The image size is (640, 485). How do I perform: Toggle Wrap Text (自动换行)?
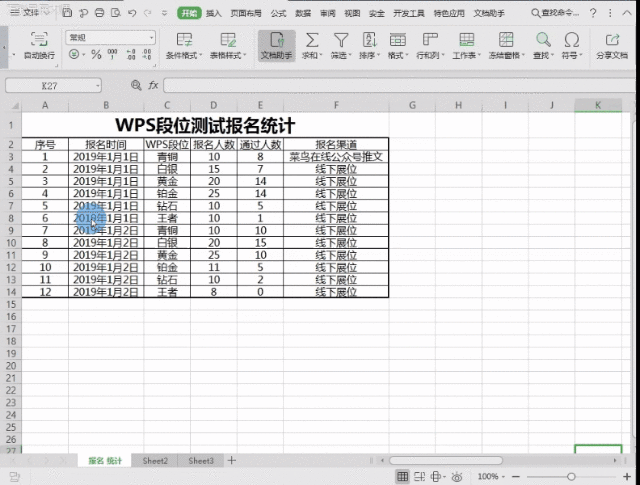[39, 45]
